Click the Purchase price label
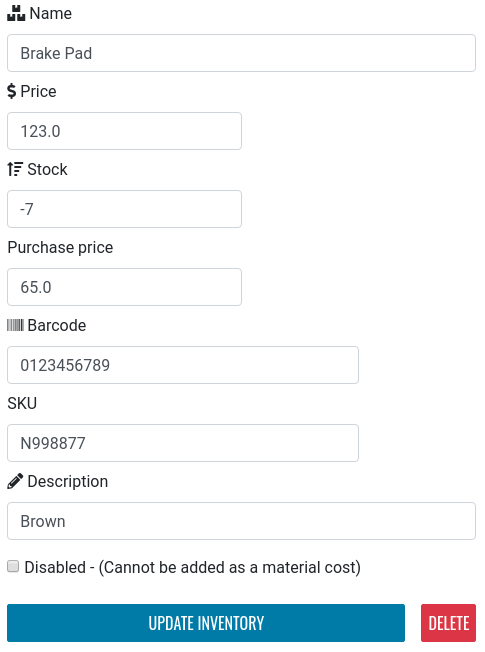The image size is (485, 652). [60, 247]
